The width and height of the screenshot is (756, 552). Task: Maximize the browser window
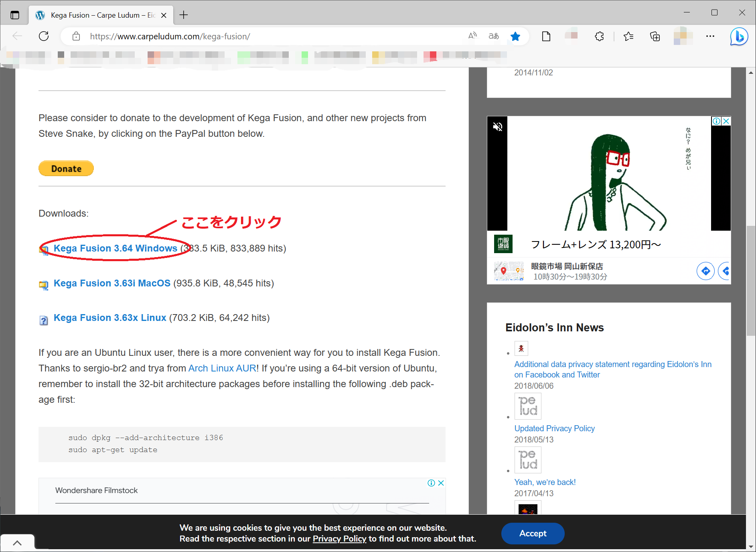coord(714,12)
